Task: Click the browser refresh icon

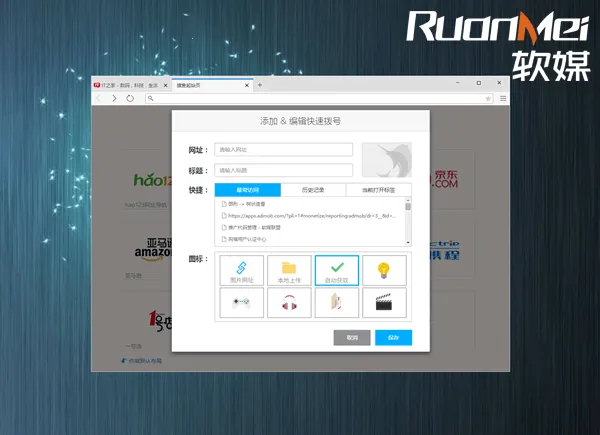Action: (x=130, y=98)
